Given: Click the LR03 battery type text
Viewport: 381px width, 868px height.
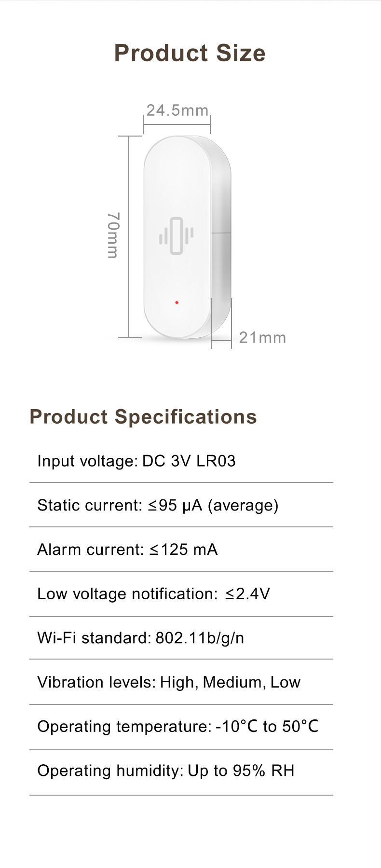Looking at the screenshot, I should coord(216,461).
